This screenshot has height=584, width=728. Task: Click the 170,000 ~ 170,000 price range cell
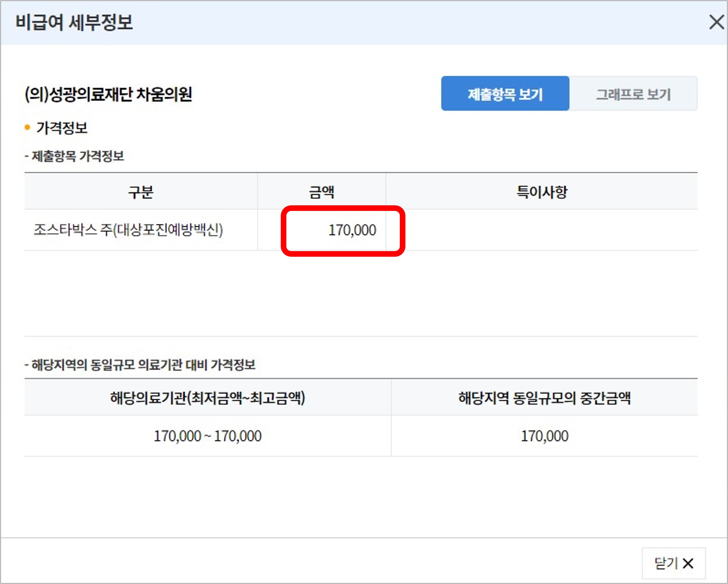[x=207, y=436]
